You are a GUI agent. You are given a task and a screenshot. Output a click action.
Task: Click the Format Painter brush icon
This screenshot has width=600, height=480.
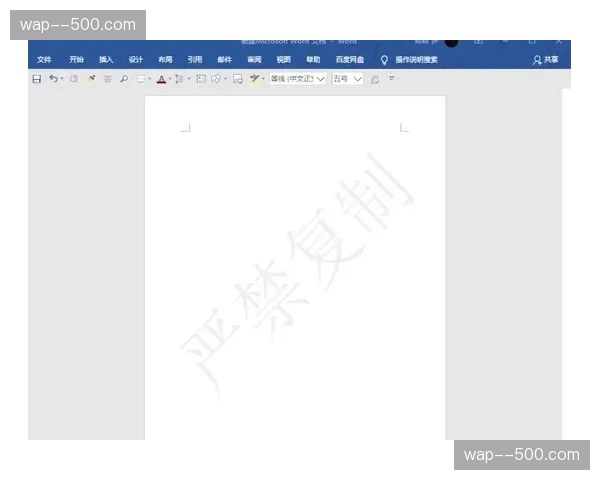point(91,78)
